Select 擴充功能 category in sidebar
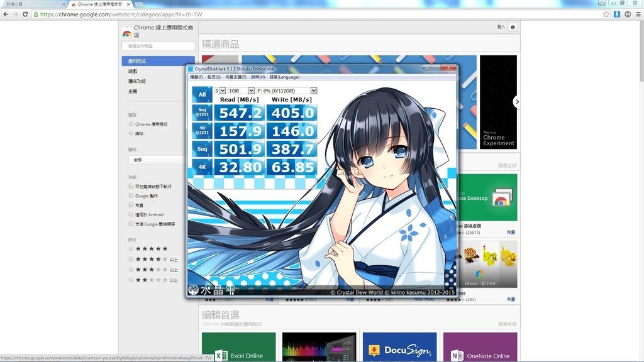 click(x=136, y=81)
